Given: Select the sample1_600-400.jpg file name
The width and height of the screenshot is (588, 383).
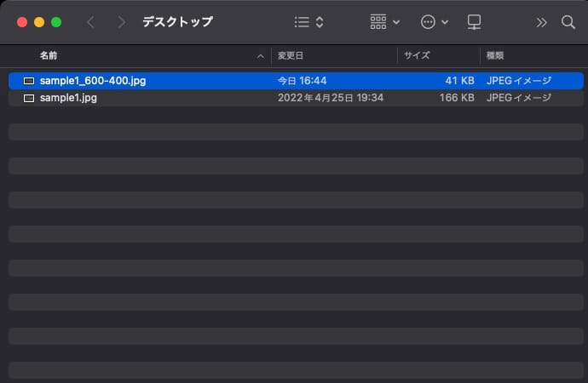Looking at the screenshot, I should click(x=93, y=81).
